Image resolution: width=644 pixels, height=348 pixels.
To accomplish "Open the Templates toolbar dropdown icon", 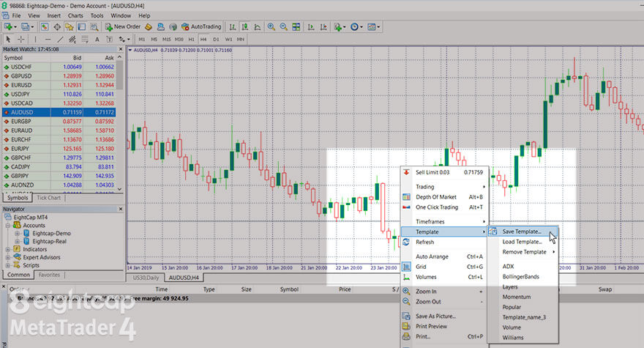I will click(373, 26).
